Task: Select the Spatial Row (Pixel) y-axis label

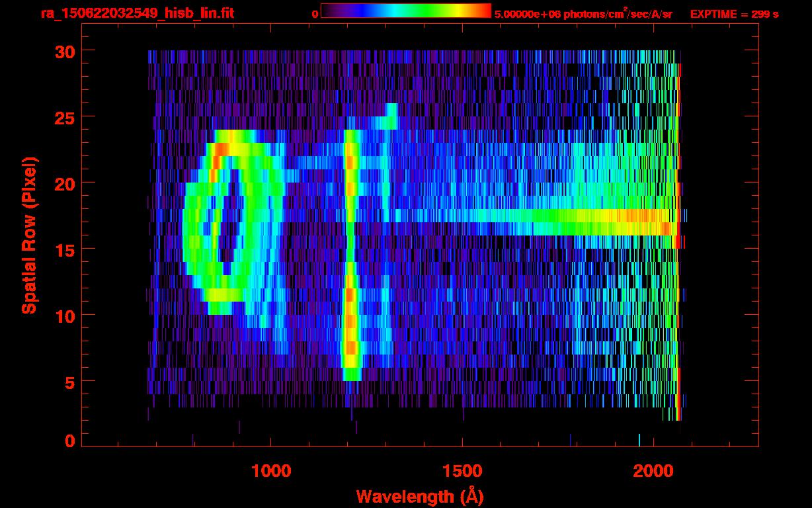Action: (29, 235)
